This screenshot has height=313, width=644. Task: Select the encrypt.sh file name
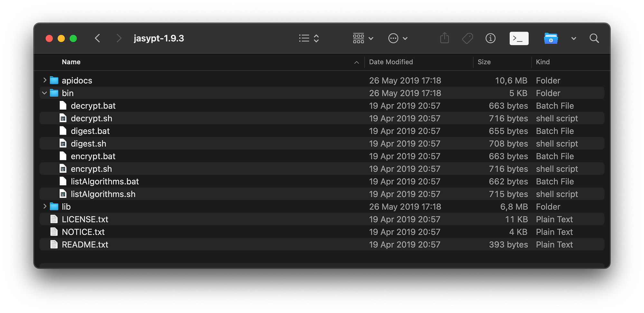click(91, 169)
